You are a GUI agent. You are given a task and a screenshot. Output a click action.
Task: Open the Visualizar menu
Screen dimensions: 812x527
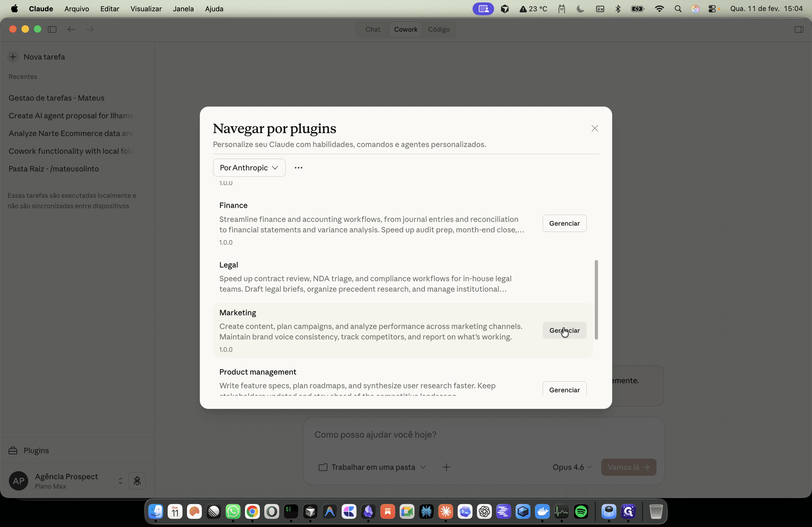coord(146,9)
